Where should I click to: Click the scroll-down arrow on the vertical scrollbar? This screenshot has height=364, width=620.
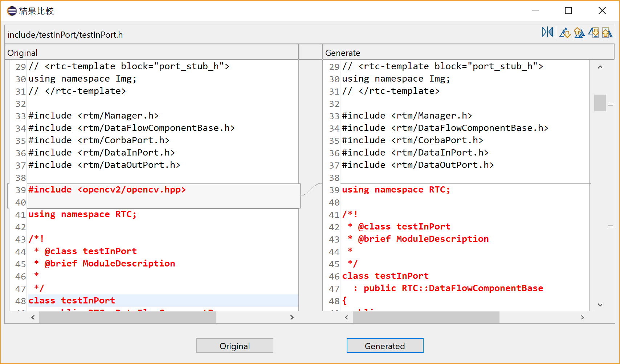click(600, 305)
